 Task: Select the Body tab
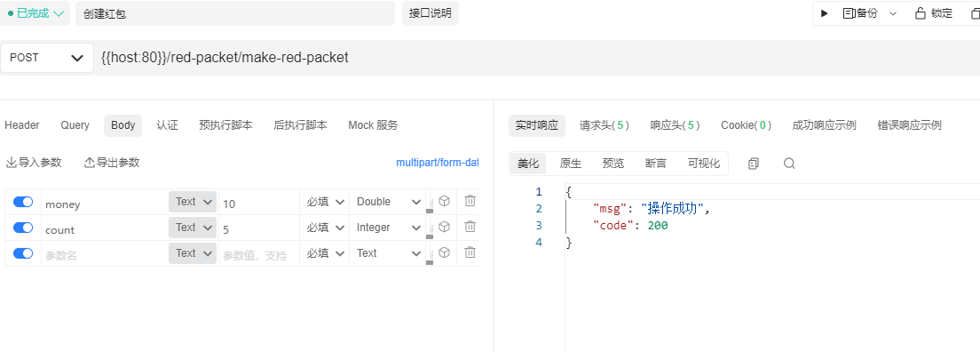(123, 125)
